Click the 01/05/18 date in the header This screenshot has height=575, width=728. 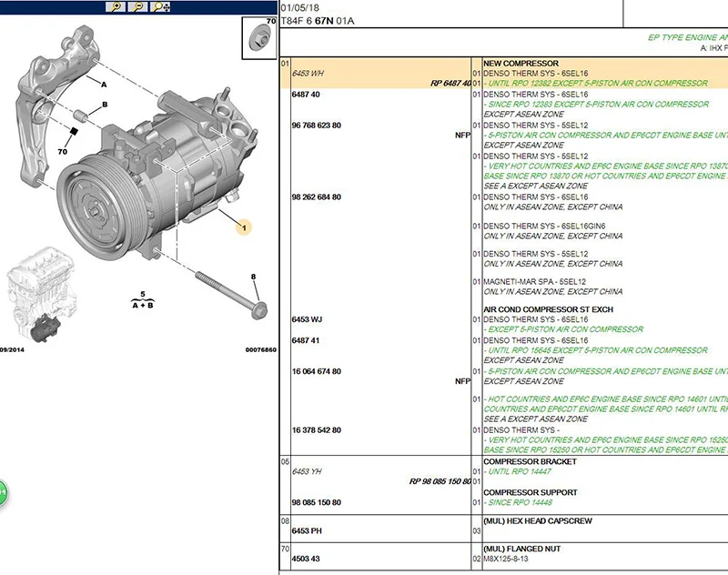tap(300, 8)
